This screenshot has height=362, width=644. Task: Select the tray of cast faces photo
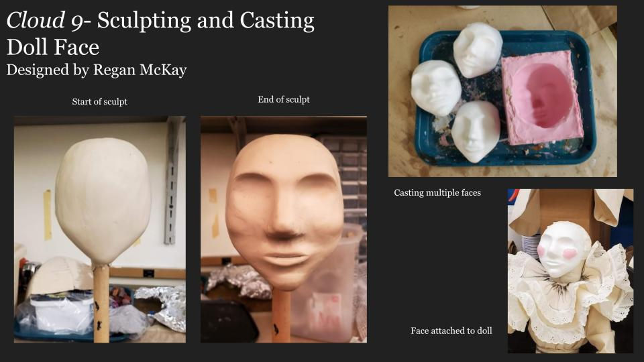click(x=502, y=91)
